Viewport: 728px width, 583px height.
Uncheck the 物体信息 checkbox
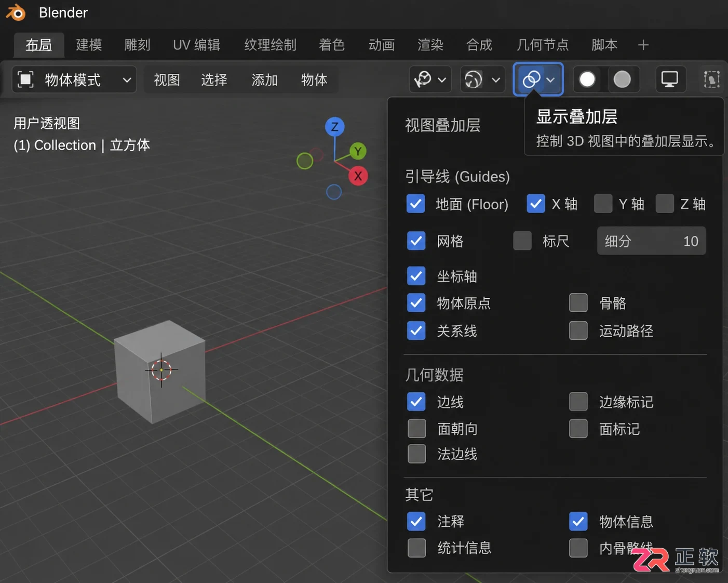[578, 521]
